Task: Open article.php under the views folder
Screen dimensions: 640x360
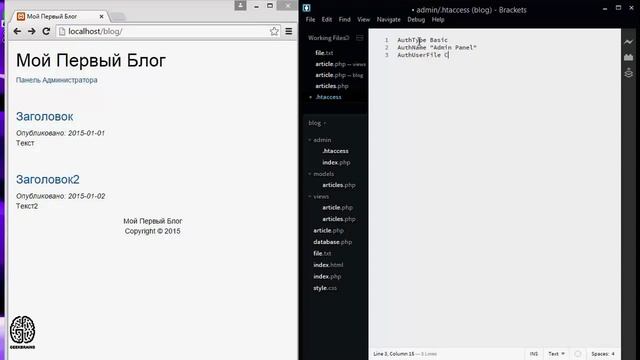Action: (x=337, y=207)
